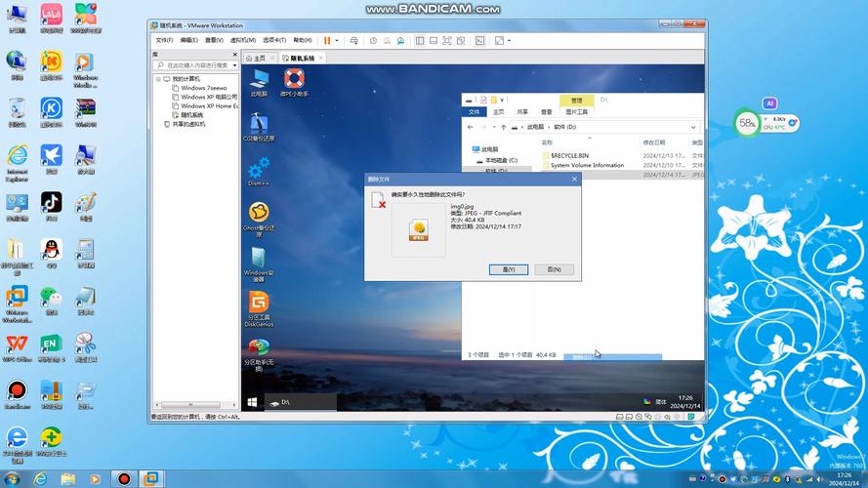Open 分区工具 DiskGenius icon
868x488 pixels.
point(259,309)
